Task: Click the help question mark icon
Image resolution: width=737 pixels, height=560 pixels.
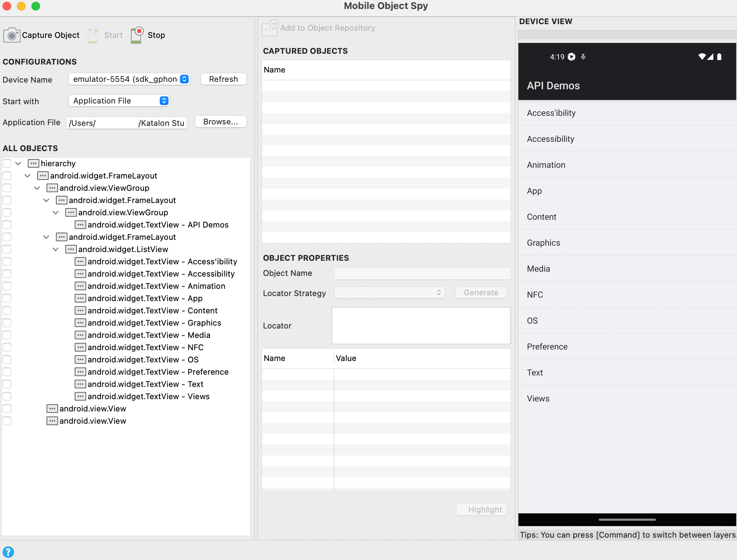Action: coord(8,552)
